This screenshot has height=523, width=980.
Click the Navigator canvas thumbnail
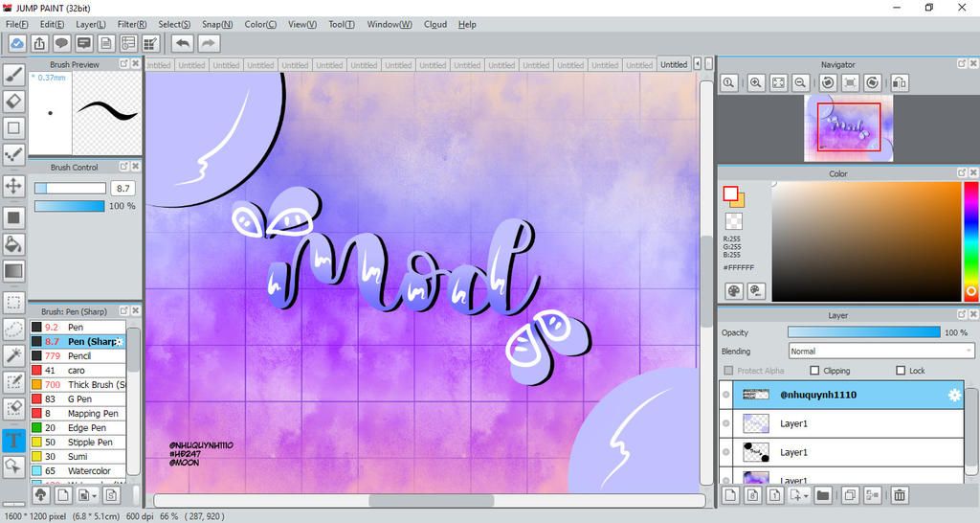tap(848, 128)
